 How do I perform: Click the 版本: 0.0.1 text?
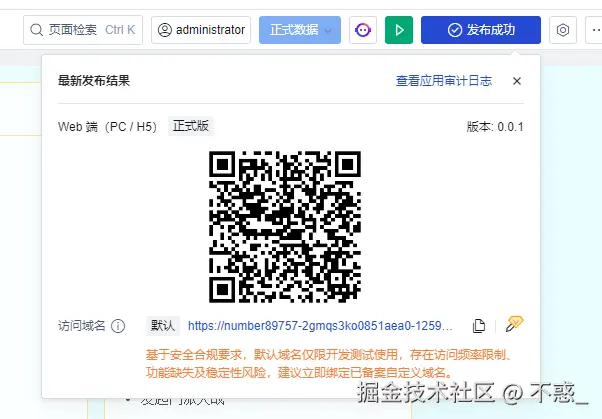(495, 127)
